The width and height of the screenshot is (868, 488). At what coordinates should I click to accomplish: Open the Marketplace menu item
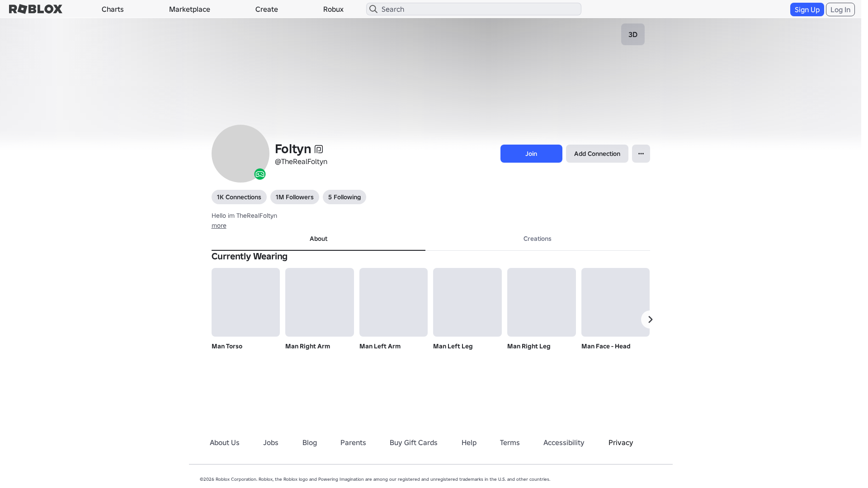tap(189, 9)
